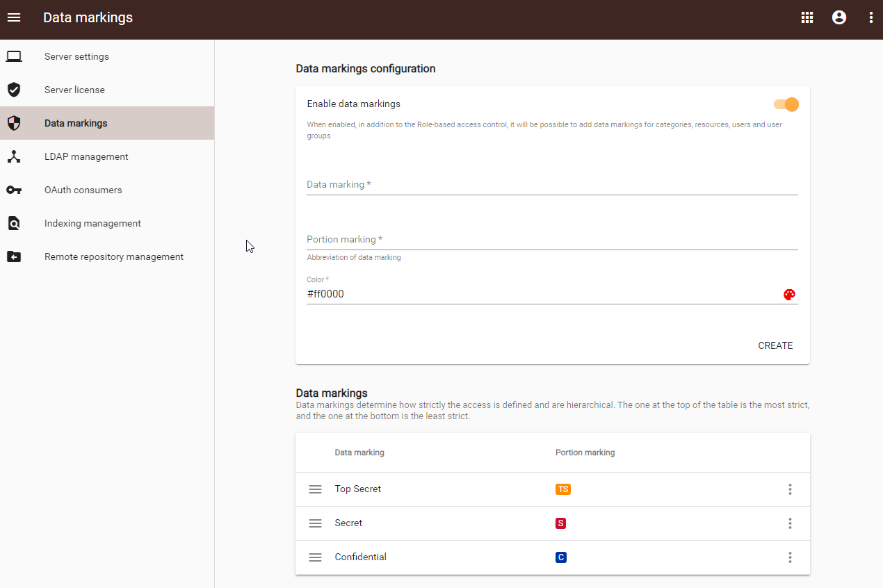
Task: Go to Server settings
Action: pos(76,57)
